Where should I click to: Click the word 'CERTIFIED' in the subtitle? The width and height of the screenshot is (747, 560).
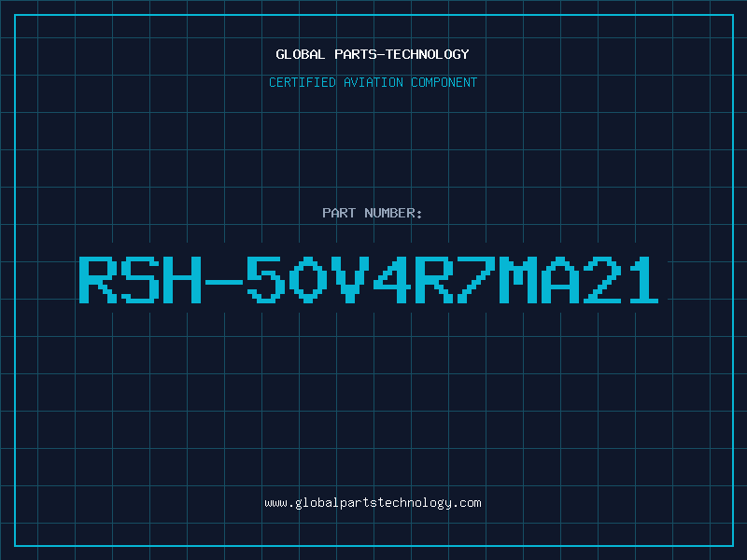(303, 82)
